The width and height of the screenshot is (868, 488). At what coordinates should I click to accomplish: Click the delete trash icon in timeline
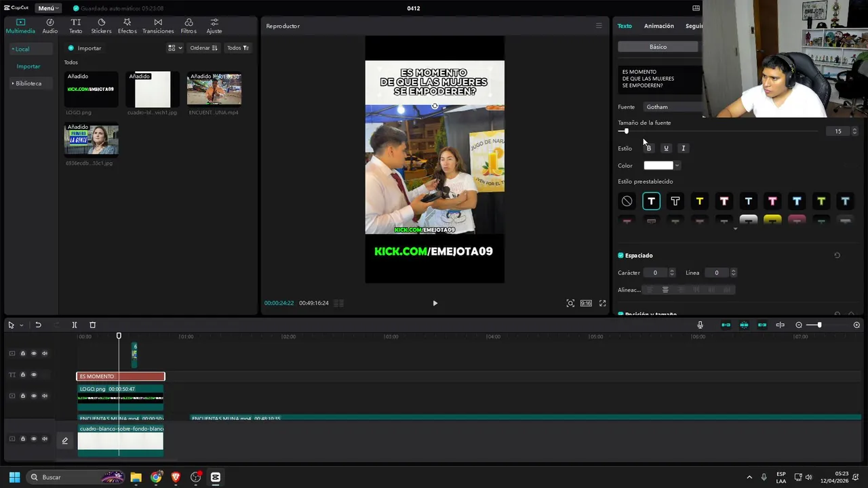coord(93,325)
